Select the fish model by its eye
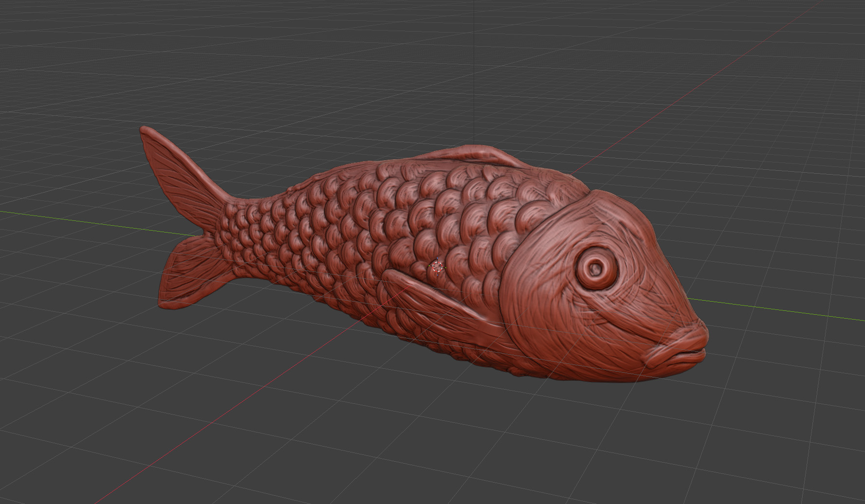The image size is (865, 504). (596, 268)
